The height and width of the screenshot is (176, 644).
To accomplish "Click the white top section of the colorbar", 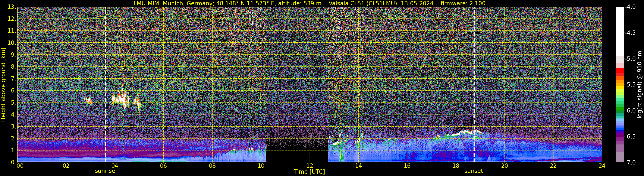I will (x=620, y=31).
